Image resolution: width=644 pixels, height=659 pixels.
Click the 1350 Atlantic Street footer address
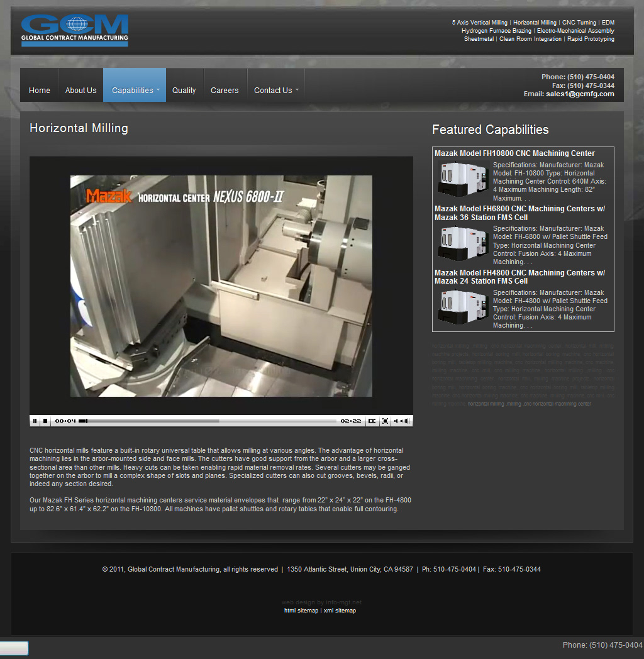pos(350,570)
